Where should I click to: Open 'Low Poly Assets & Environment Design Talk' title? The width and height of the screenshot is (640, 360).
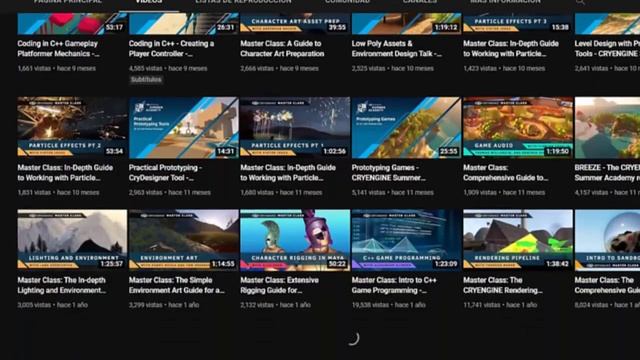[397, 49]
